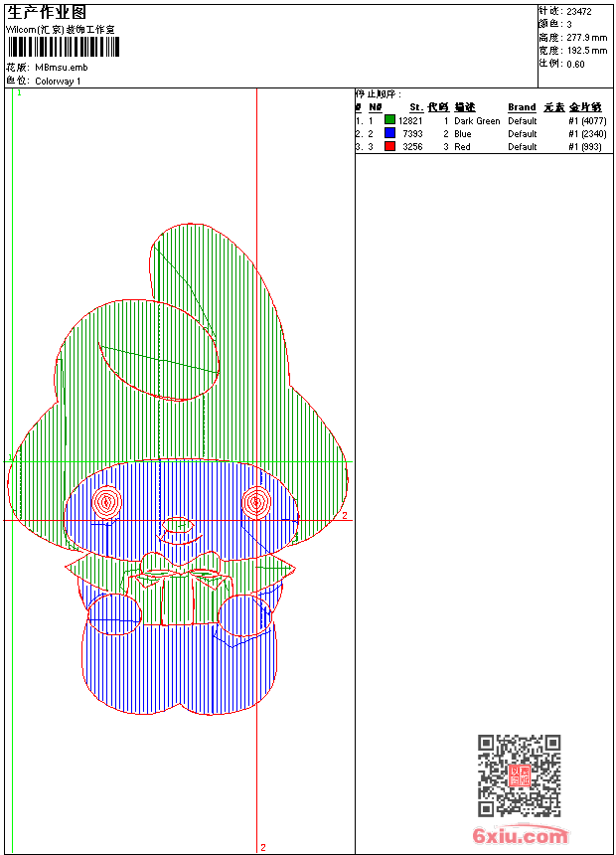Screen dimensions: 616x855
Task: Click the stitch count value '23472'
Action: 579,12
